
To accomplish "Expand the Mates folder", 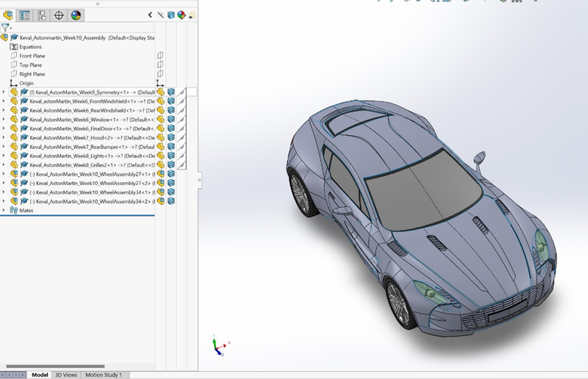I will 4,210.
